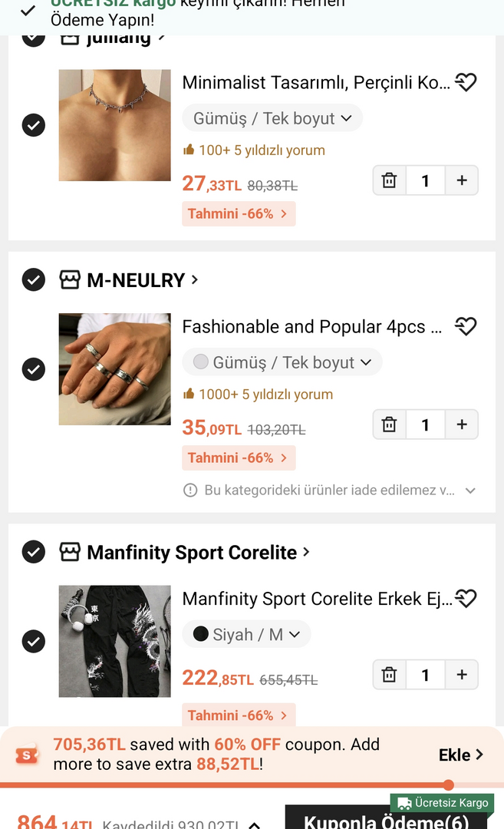
Task: Tap wishlist heart for 4pcs rings
Action: 466,326
